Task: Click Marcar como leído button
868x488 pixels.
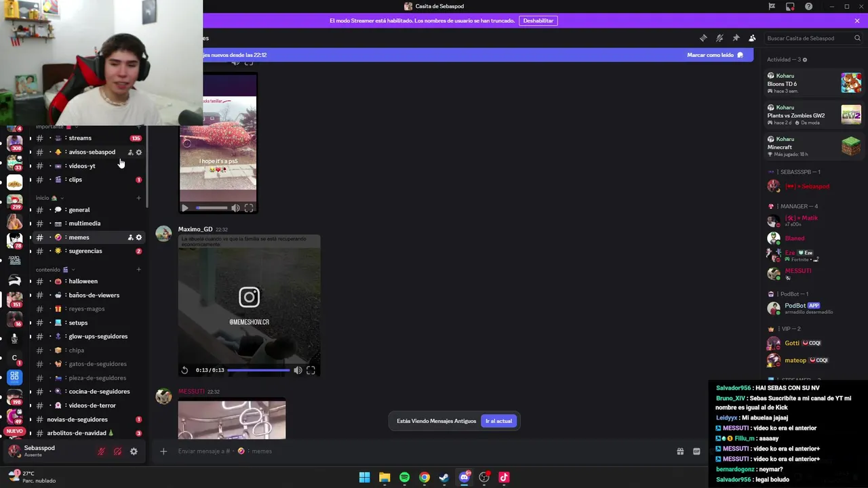Action: pos(715,55)
